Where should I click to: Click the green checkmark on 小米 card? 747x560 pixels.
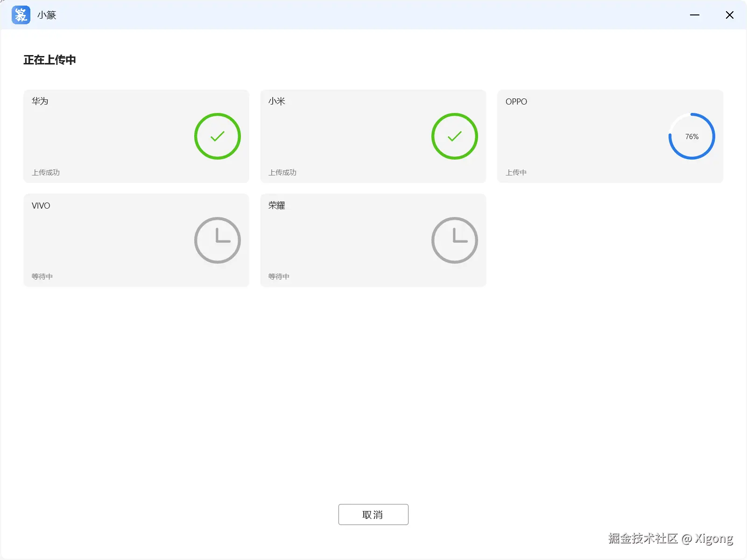pos(455,136)
